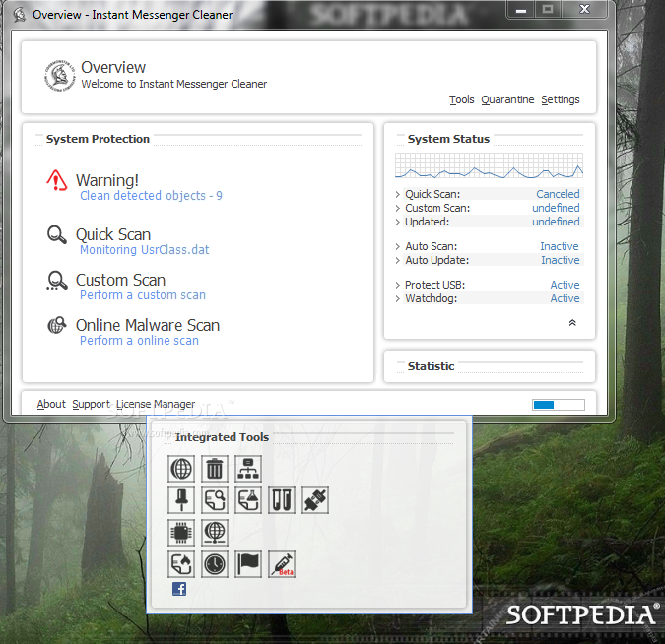This screenshot has width=665, height=644.
Task: Open License Manager
Action: [x=156, y=404]
